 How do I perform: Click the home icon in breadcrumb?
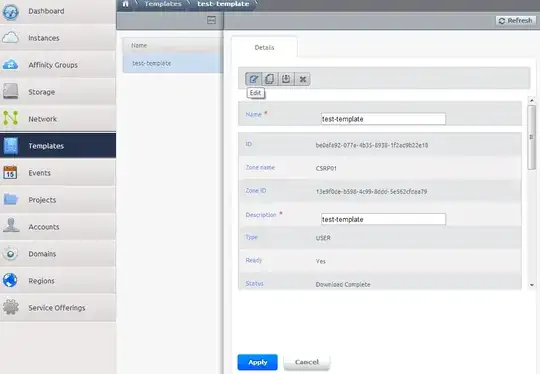point(126,4)
